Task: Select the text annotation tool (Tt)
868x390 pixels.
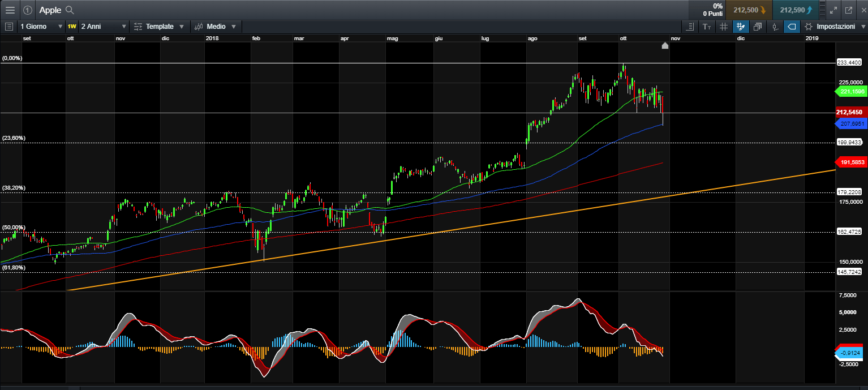Action: pyautogui.click(x=707, y=27)
